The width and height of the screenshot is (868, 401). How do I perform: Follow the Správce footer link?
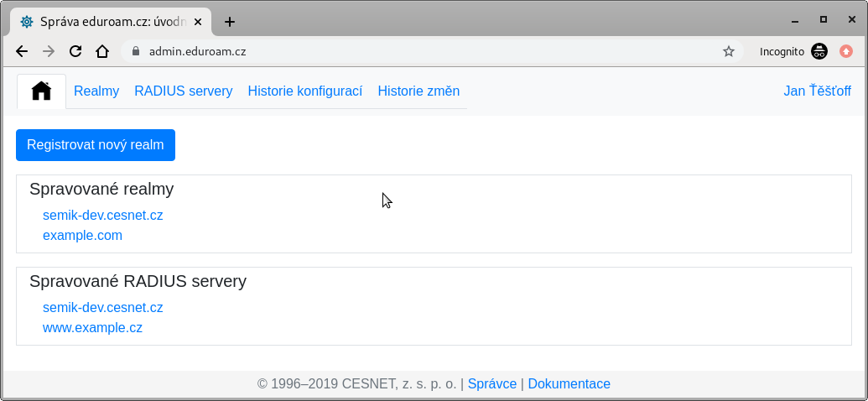492,384
